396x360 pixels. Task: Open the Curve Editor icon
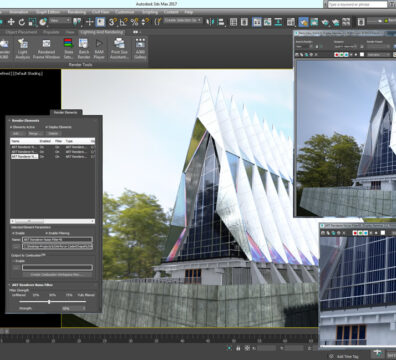267,22
